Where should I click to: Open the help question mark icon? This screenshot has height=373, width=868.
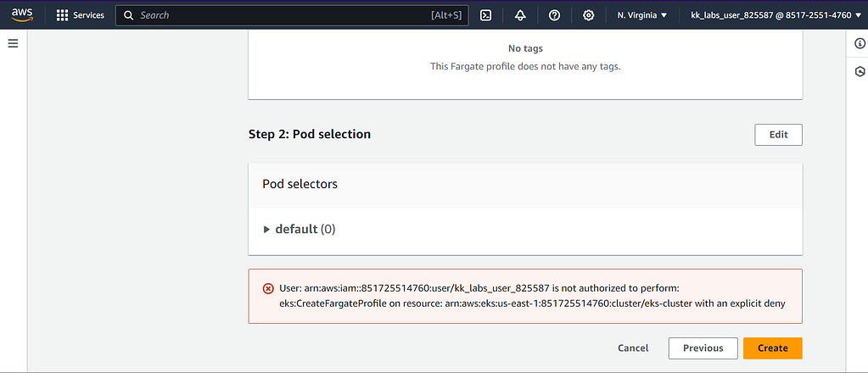(554, 15)
